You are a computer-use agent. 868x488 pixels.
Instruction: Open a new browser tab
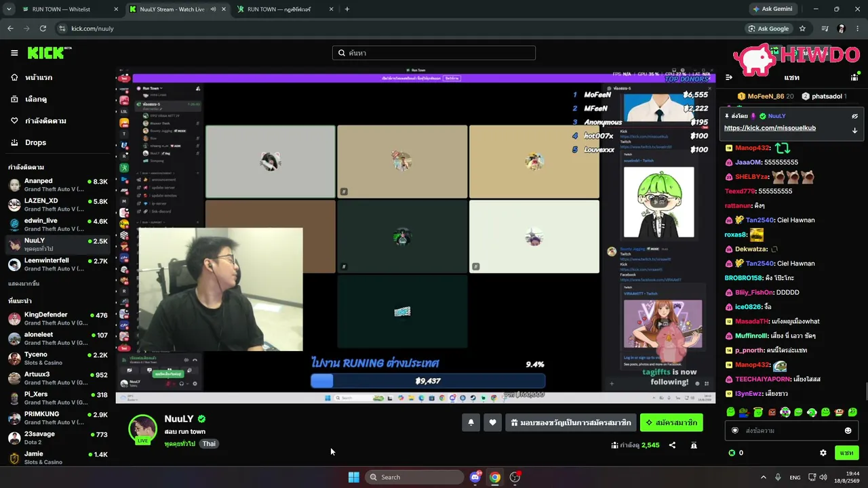tap(347, 9)
